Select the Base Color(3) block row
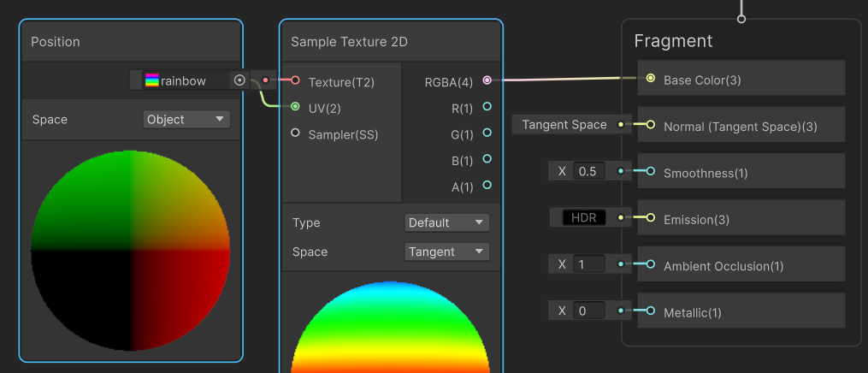868x373 pixels. [741, 78]
